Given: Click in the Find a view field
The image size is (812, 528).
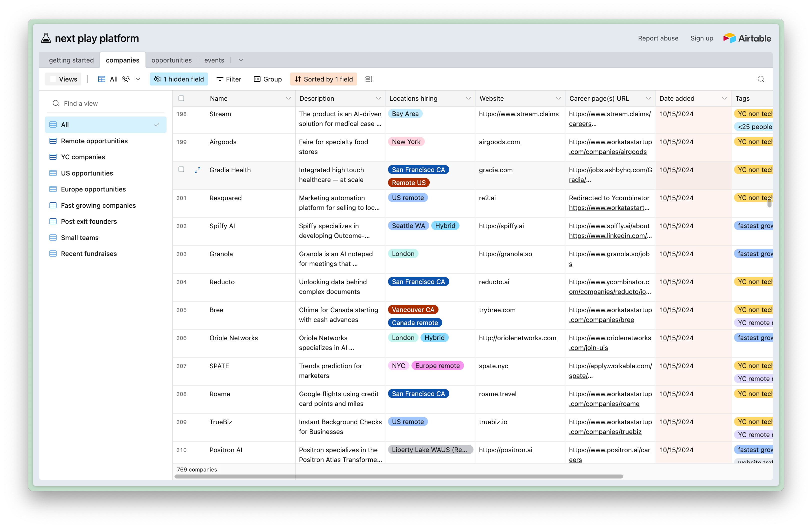Looking at the screenshot, I should click(106, 103).
